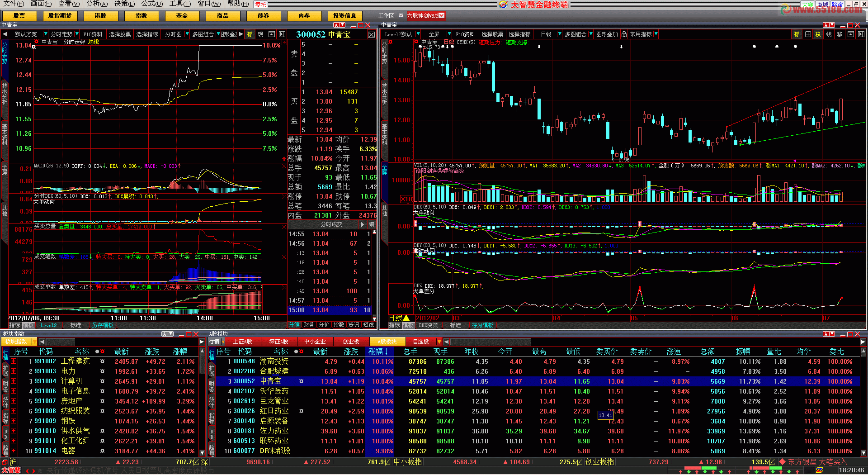Viewport: 868px width, 475px height.
Task: Toggle the 权 (rights adjustment) icon
Action: (818, 34)
